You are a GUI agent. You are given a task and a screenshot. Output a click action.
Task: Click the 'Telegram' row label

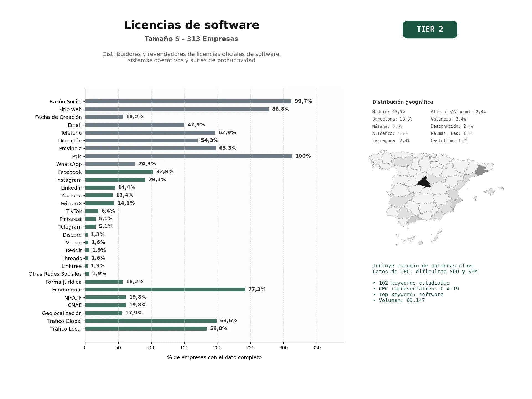[x=70, y=227]
